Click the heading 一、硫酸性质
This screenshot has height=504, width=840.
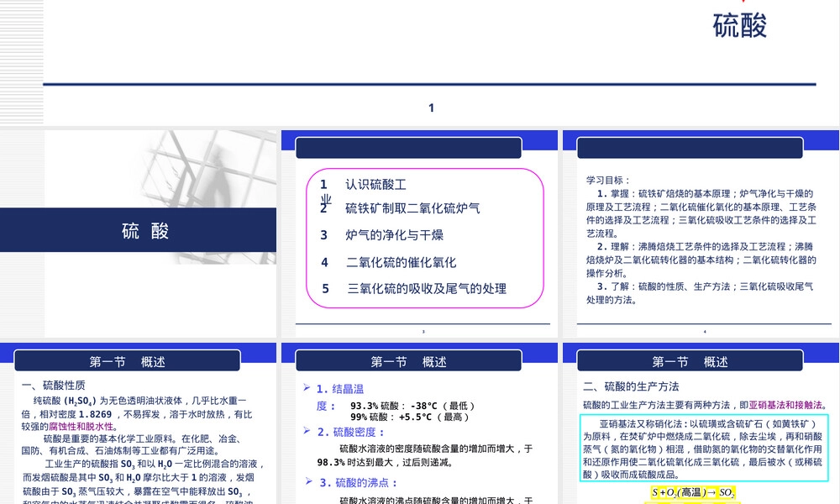(54, 386)
